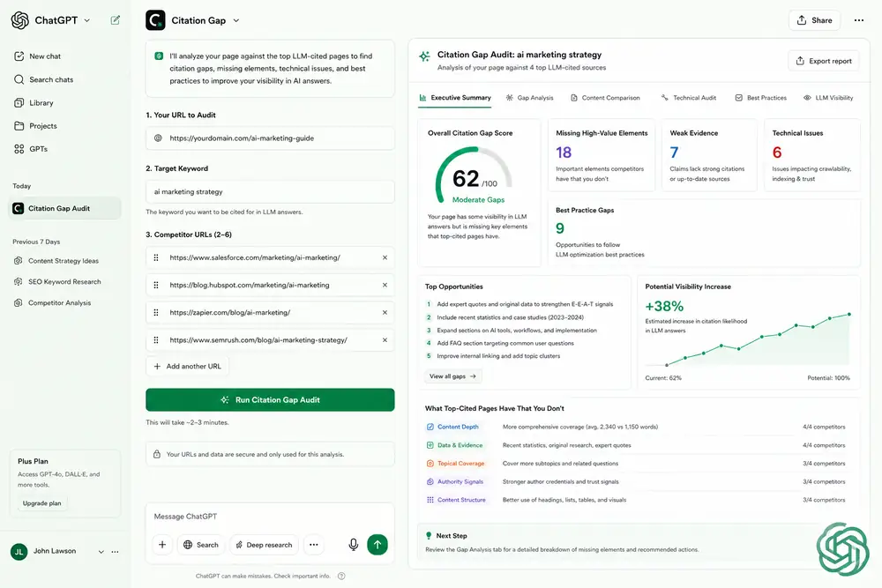
Task: Open the Content Comparison tab
Action: [605, 98]
